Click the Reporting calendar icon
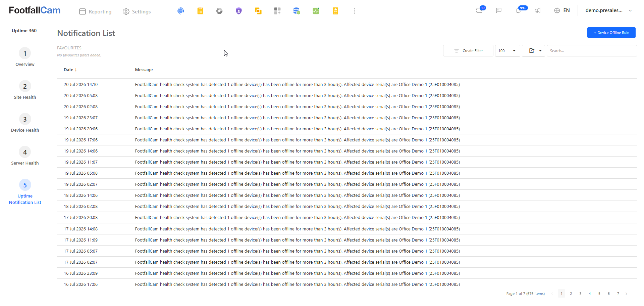 pyautogui.click(x=83, y=12)
